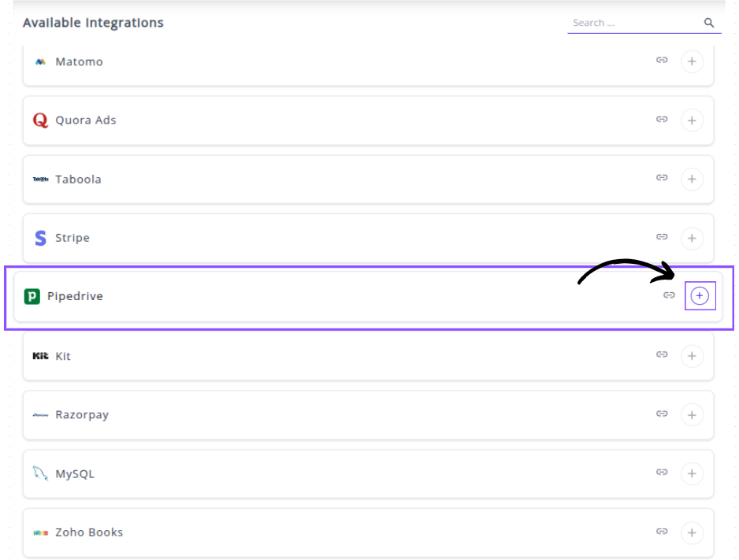Viewport: 739px width, 560px height.
Task: Add the MySQL integration
Action: [692, 473]
